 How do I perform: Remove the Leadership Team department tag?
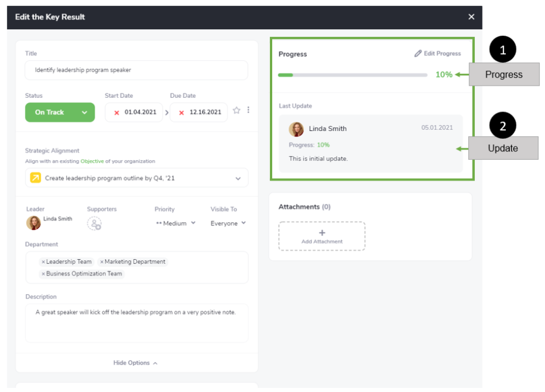click(42, 262)
